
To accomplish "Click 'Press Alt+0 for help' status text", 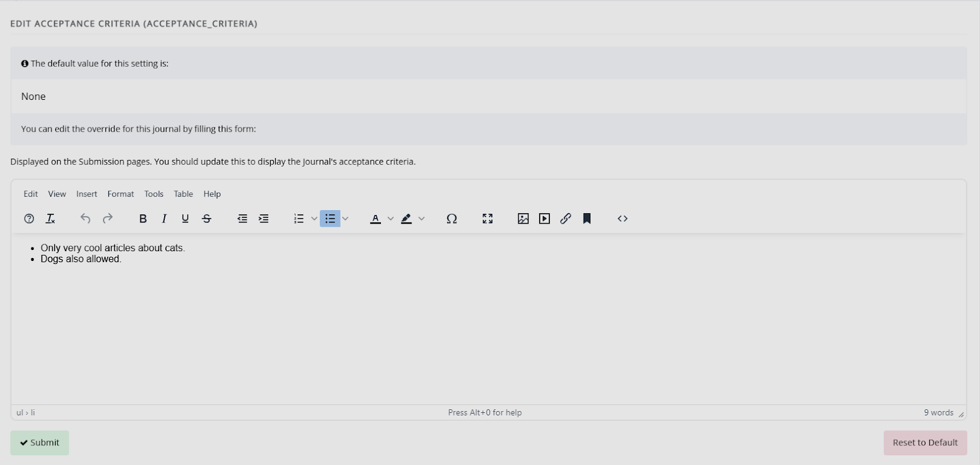I will point(485,412).
